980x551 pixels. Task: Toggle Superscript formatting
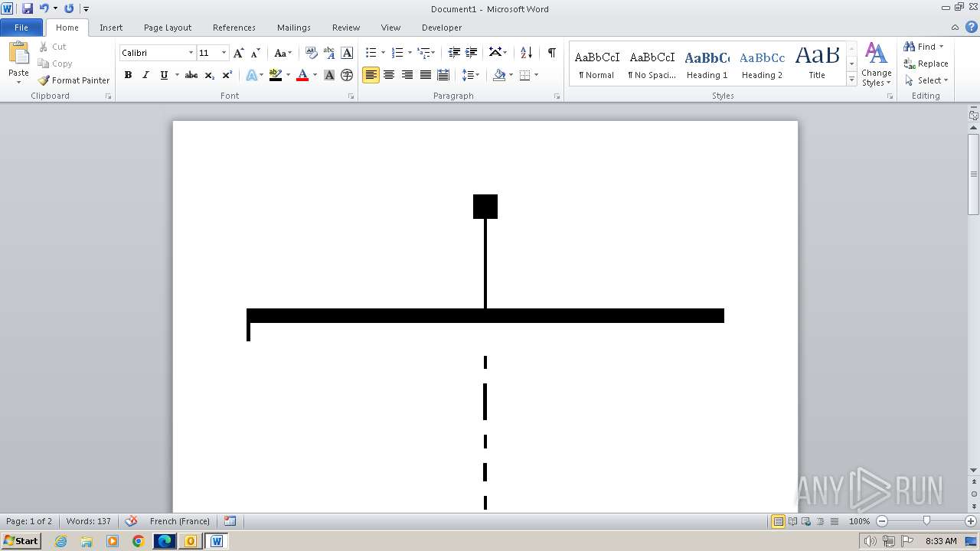(x=227, y=75)
